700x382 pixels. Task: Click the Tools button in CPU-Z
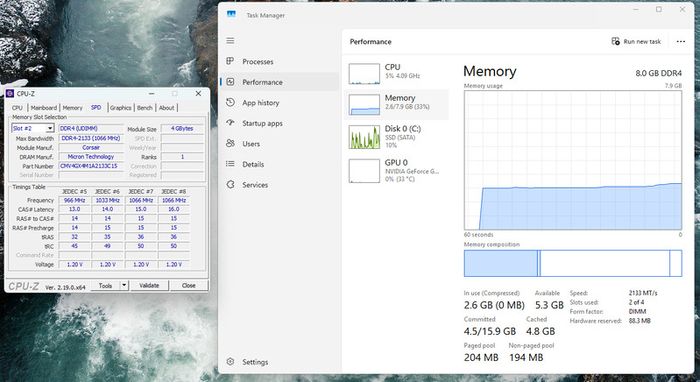(x=105, y=285)
